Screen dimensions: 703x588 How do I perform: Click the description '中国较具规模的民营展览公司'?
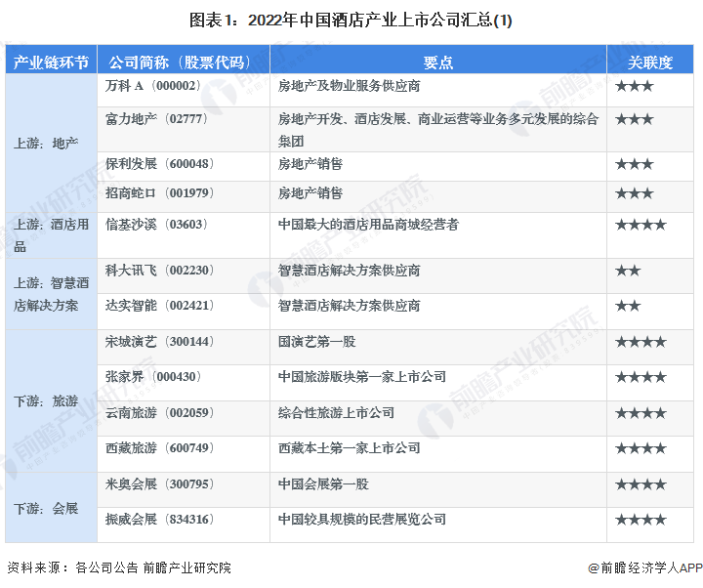pyautogui.click(x=362, y=520)
